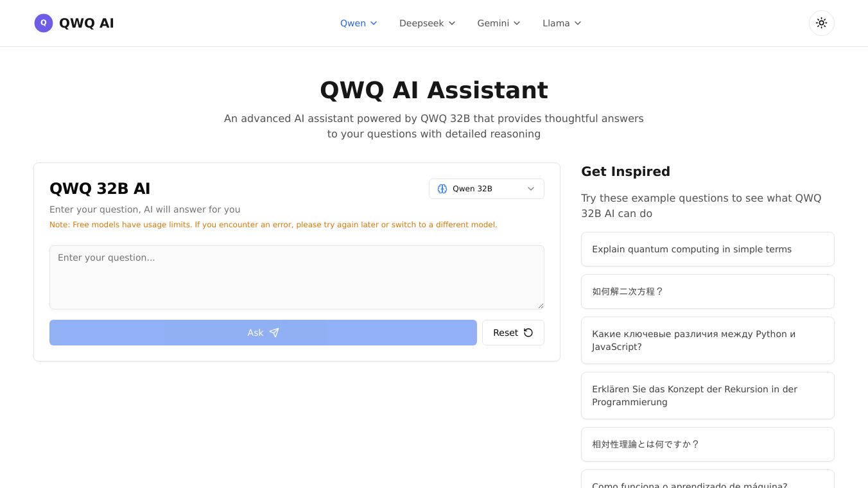Open the Gemini navigation menu
The height and width of the screenshot is (488, 868).
click(499, 23)
